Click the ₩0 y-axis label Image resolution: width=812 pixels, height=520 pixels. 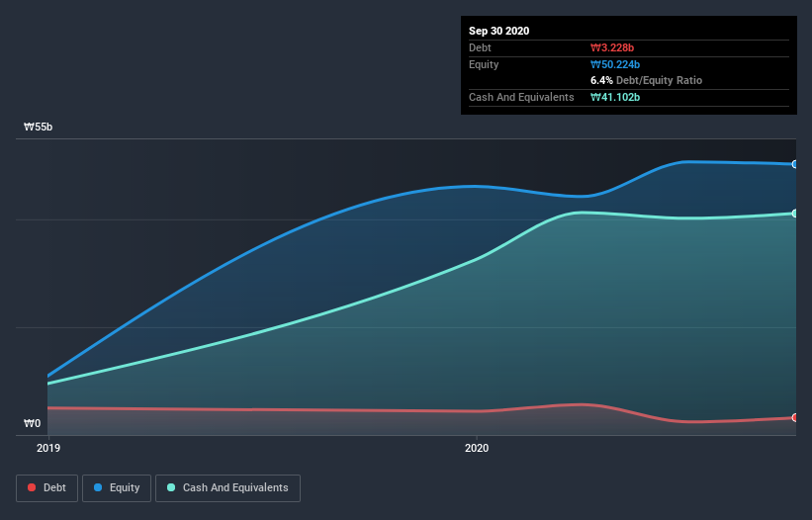32,423
